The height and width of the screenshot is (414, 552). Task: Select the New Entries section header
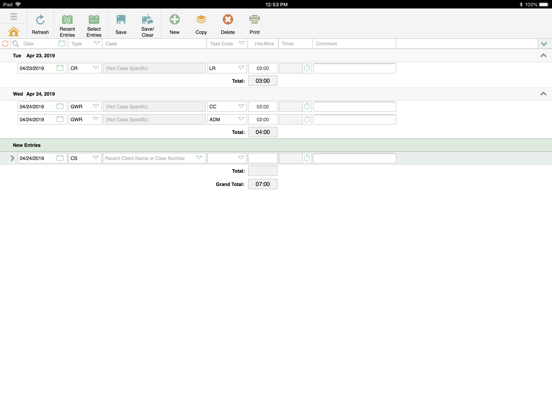click(x=276, y=145)
